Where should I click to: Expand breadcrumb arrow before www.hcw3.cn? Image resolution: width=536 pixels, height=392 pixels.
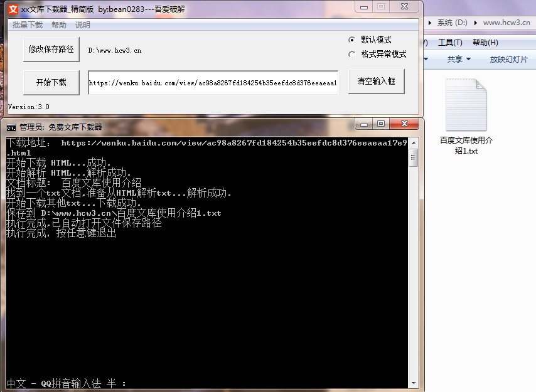(x=476, y=23)
